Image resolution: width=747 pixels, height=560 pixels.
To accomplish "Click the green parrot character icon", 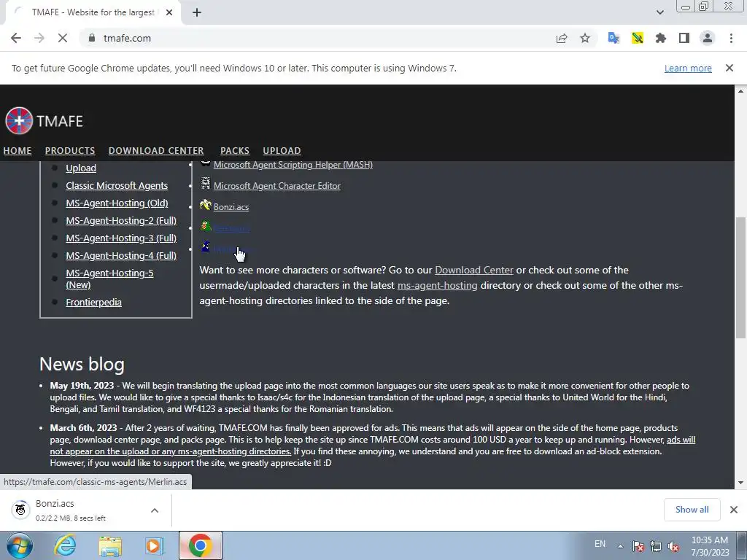I will [x=205, y=226].
